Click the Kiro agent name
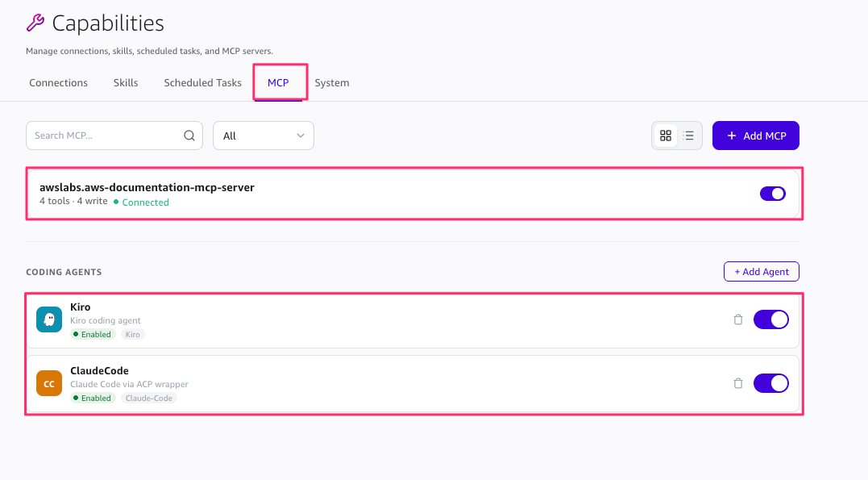 pyautogui.click(x=81, y=307)
